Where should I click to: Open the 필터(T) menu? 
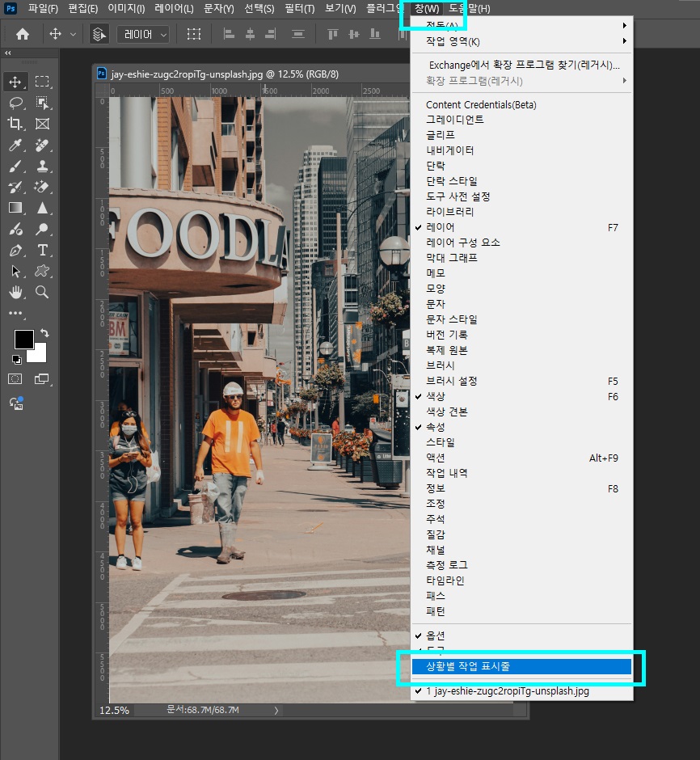(299, 8)
